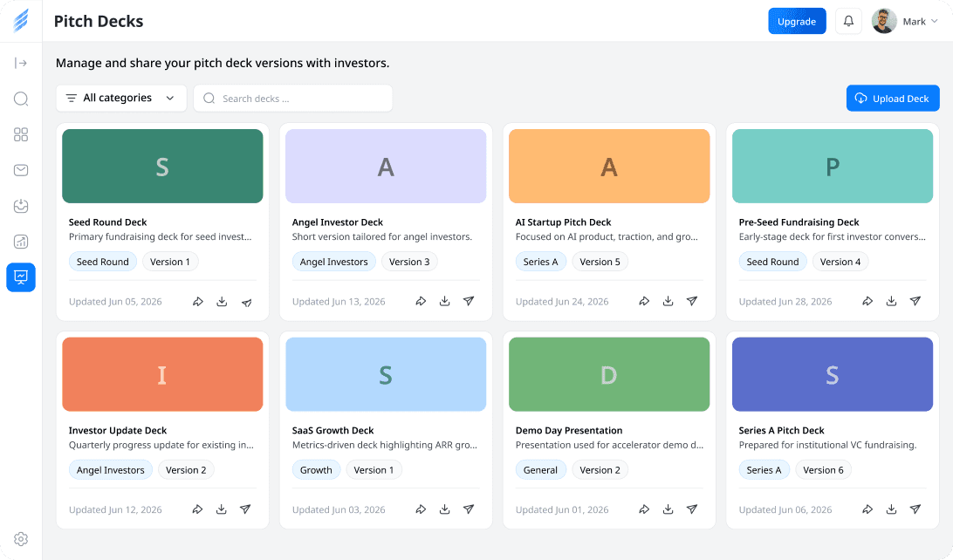Image resolution: width=953 pixels, height=560 pixels.
Task: Download the Seed Round Deck
Action: click(222, 301)
